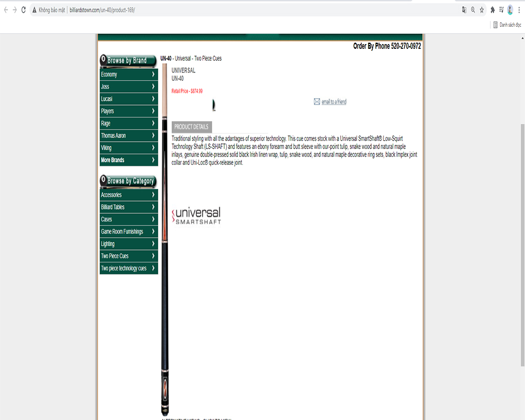Click the Order By Phone 520-270-0972 text
525x420 pixels.
click(387, 46)
